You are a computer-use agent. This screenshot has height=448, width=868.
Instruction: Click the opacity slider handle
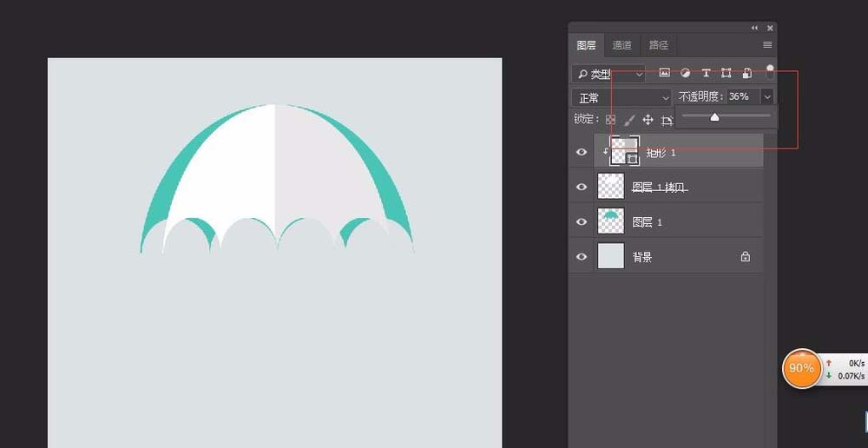[x=714, y=116]
